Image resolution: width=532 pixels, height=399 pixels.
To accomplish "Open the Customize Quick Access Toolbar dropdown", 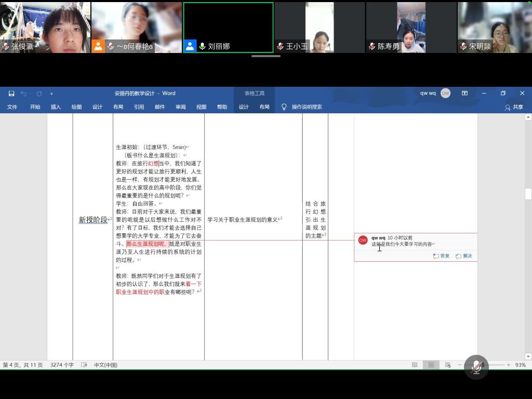I will point(51,94).
